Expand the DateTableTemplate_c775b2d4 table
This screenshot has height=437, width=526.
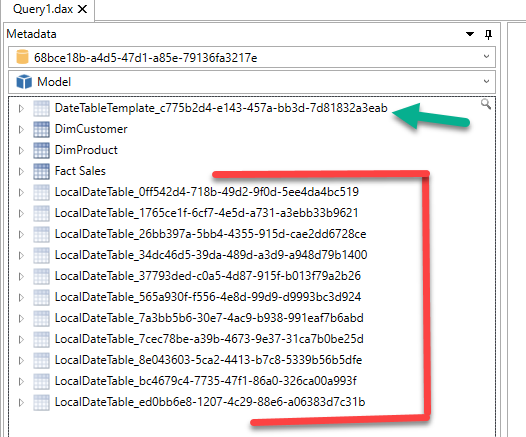[21, 108]
